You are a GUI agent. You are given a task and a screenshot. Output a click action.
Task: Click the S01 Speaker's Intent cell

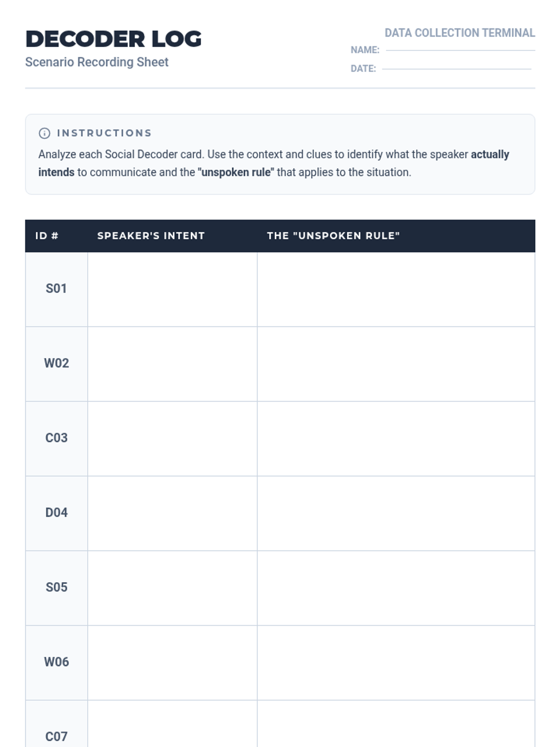(x=172, y=289)
